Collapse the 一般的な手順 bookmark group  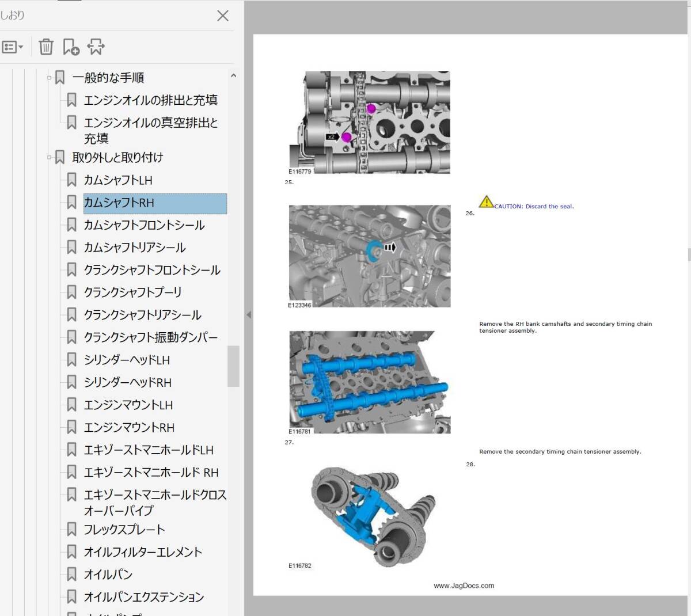pyautogui.click(x=50, y=78)
